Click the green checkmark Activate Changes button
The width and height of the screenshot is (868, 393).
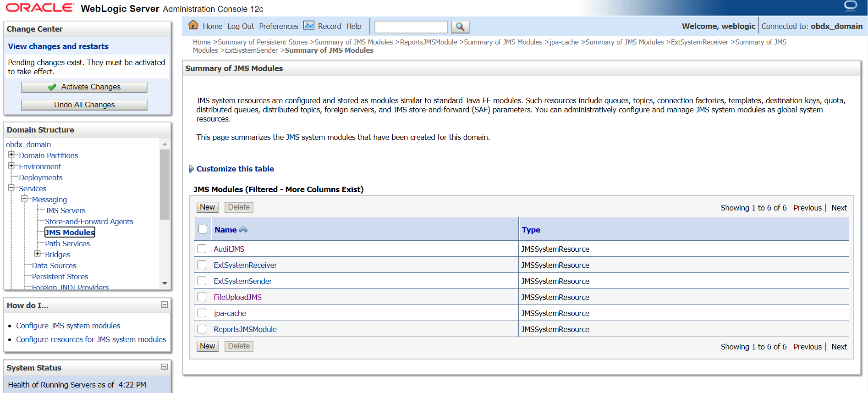coord(84,87)
